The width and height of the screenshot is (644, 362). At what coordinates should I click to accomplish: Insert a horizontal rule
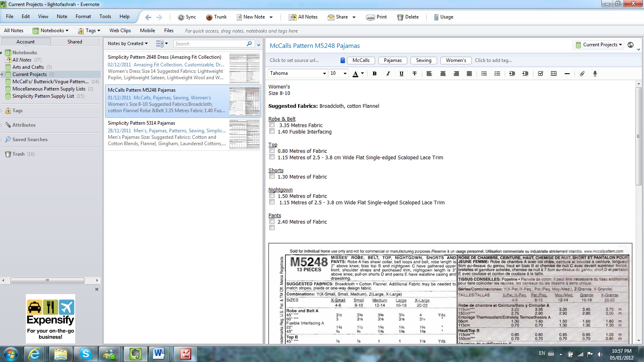pyautogui.click(x=567, y=74)
